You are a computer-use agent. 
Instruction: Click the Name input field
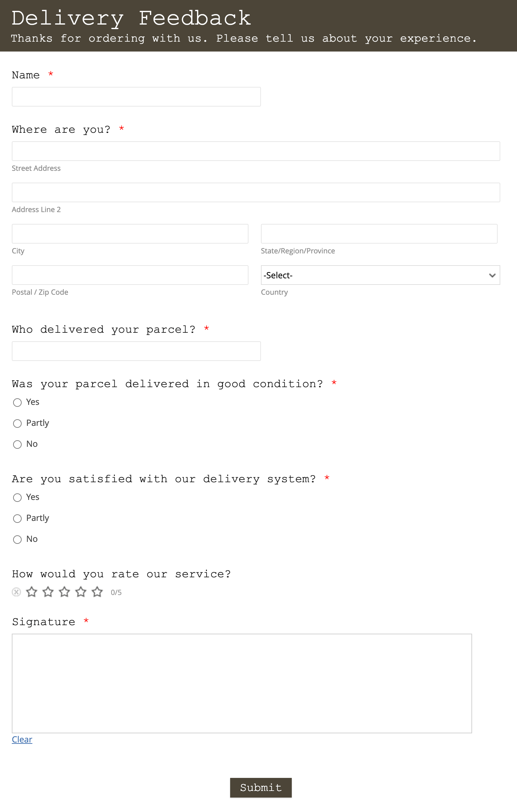tap(136, 97)
